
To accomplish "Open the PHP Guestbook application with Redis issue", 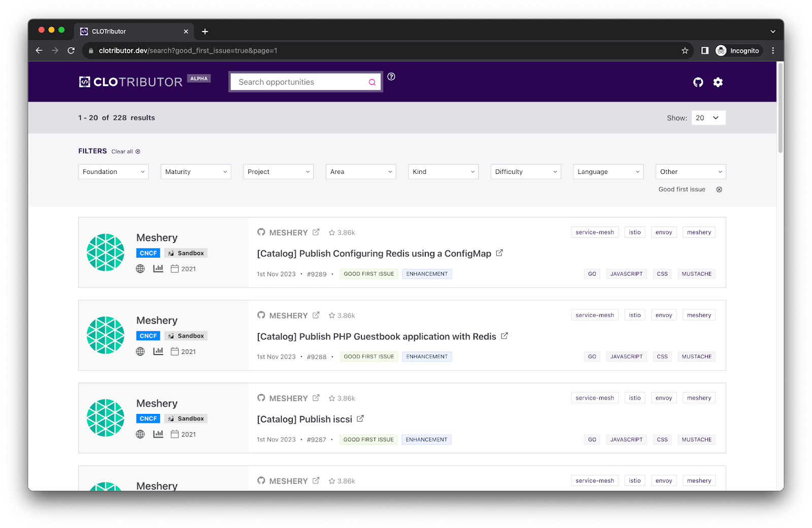I will click(x=377, y=337).
